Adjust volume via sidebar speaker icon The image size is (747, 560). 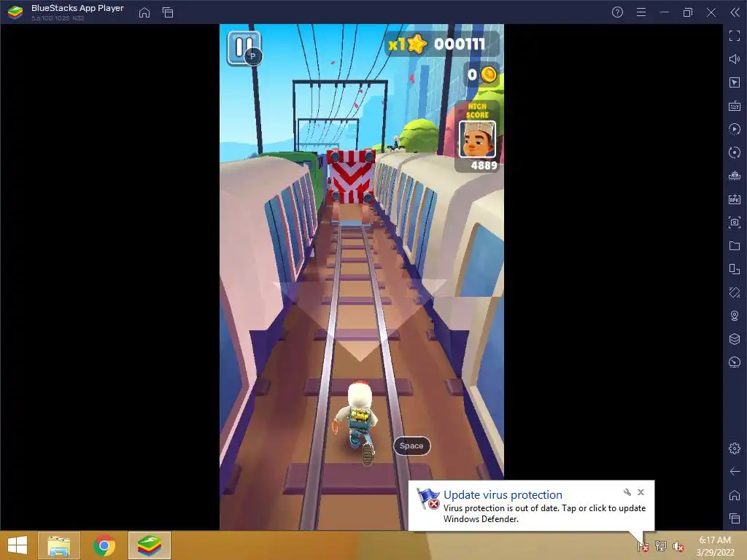pyautogui.click(x=734, y=59)
